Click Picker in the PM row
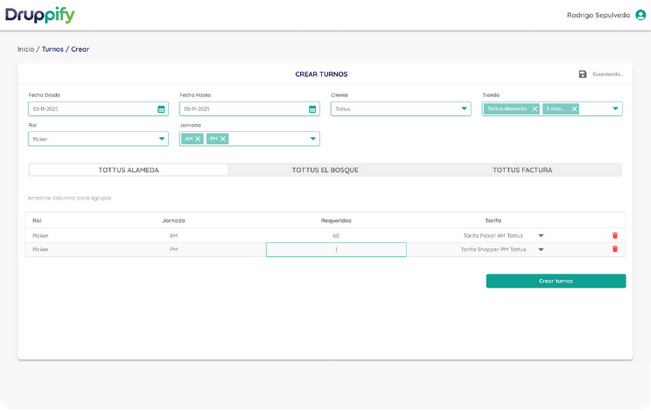651x411 pixels. pyautogui.click(x=40, y=249)
